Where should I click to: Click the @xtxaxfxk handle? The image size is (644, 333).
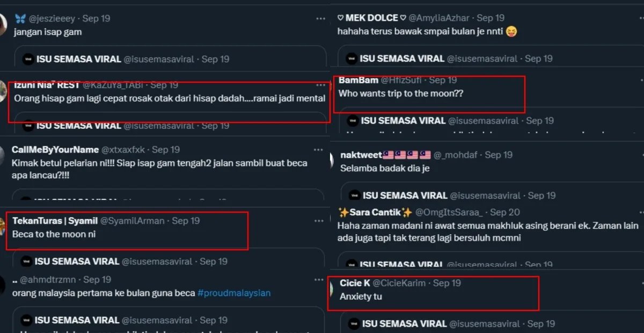click(x=124, y=149)
